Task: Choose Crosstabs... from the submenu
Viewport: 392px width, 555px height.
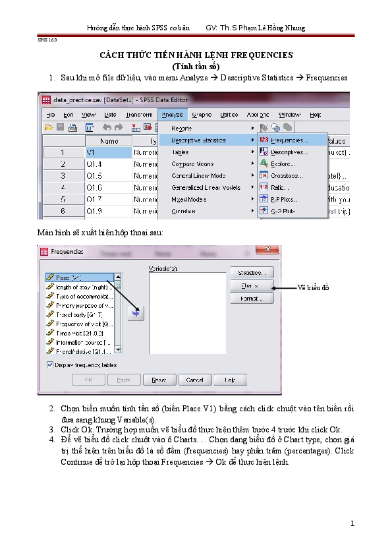Action: point(293,175)
